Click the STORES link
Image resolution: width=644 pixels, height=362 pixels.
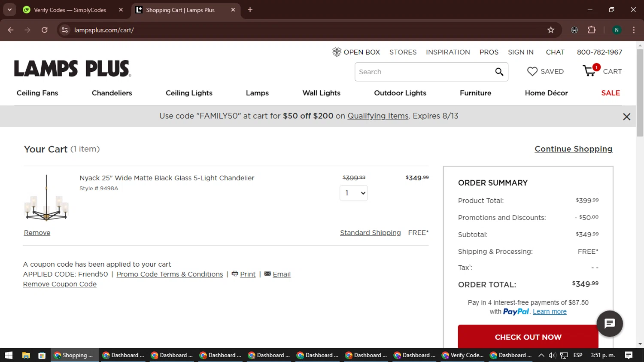click(403, 52)
